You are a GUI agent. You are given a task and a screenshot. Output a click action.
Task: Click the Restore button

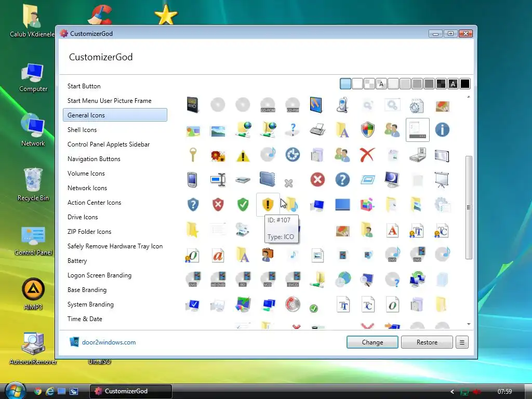pos(427,342)
